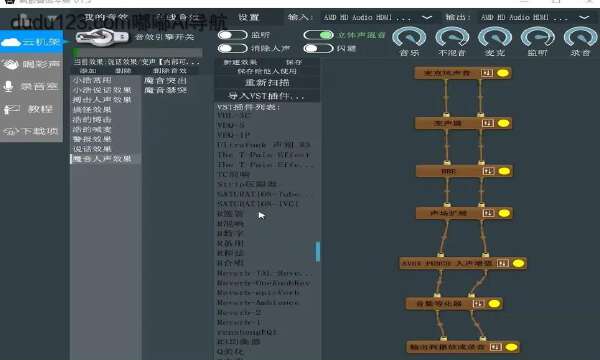
Task: Expand the 输出 audio device dropdown
Action: (584, 18)
